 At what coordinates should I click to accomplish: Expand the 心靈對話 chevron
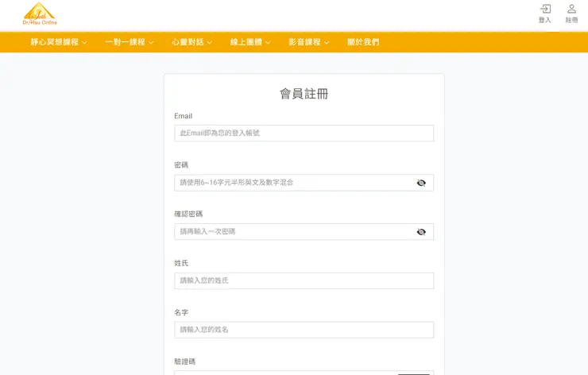point(209,42)
